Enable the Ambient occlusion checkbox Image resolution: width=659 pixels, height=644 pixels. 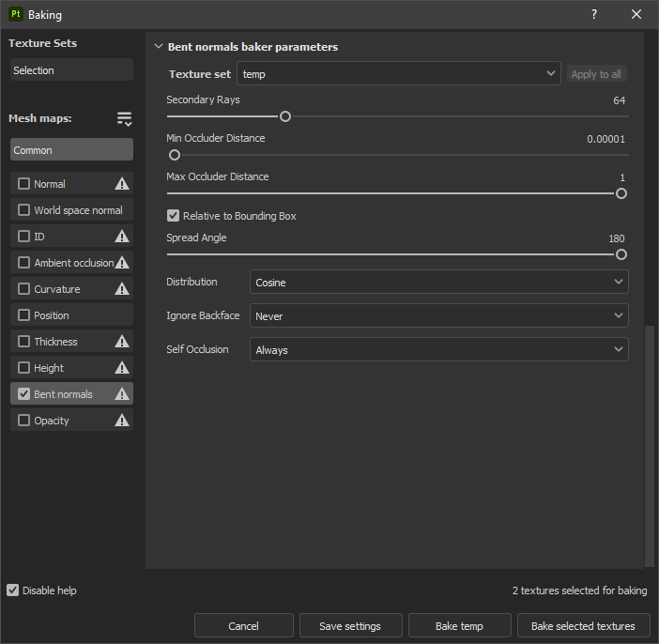[x=24, y=263]
